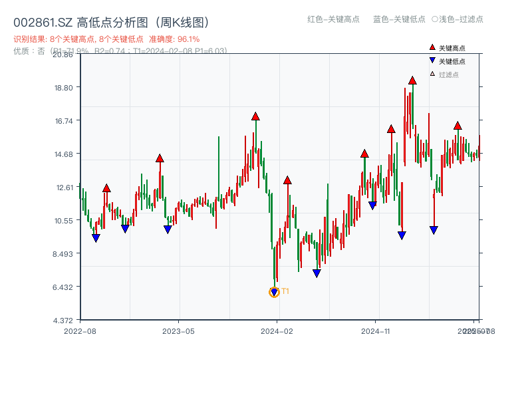Click the deepest blue triangle marker mid-chart
This screenshot has height=399, width=532.
316,273
